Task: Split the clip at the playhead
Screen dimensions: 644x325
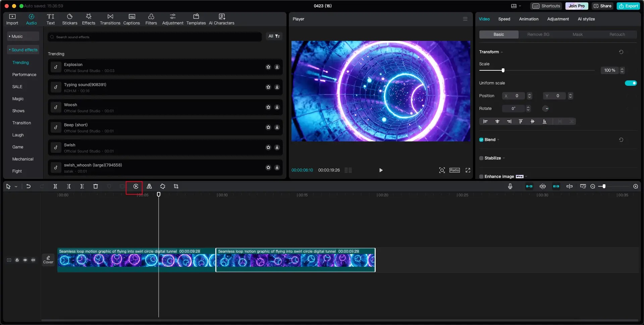Action: coord(55,186)
